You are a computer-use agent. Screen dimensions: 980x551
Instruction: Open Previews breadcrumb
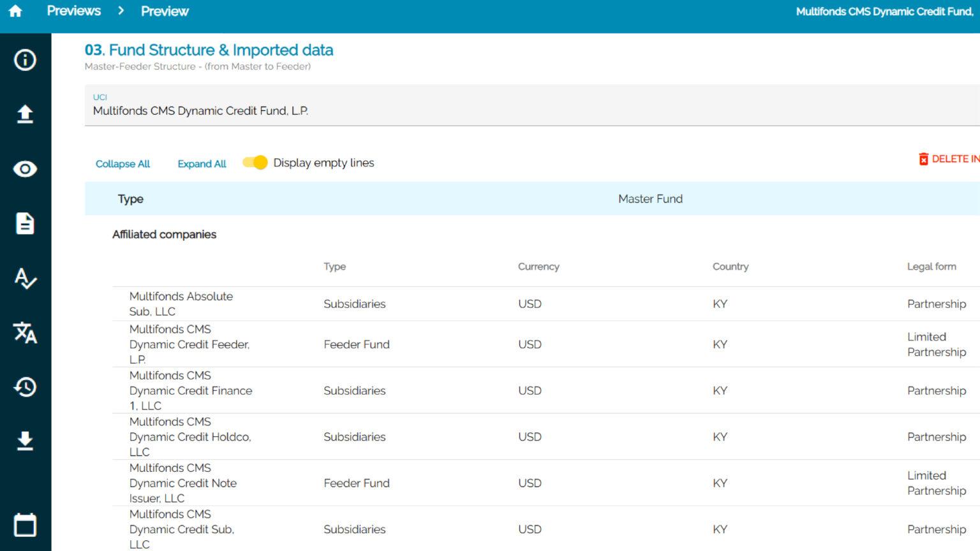point(73,11)
